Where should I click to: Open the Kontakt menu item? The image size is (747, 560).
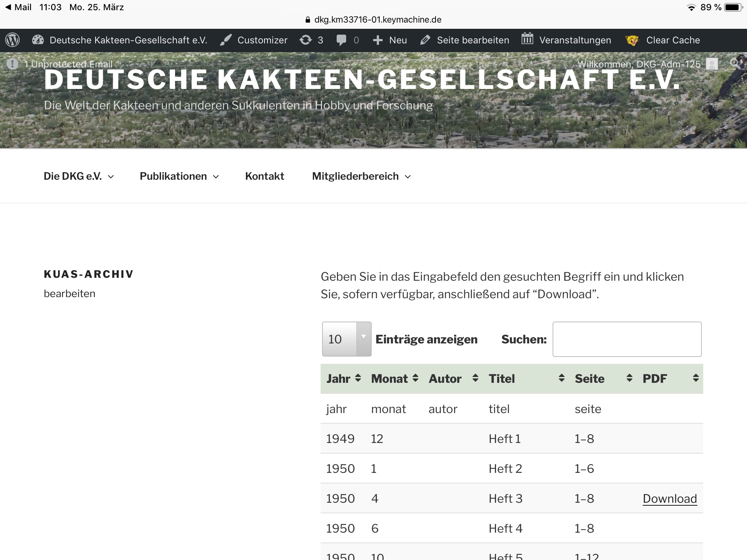point(264,176)
